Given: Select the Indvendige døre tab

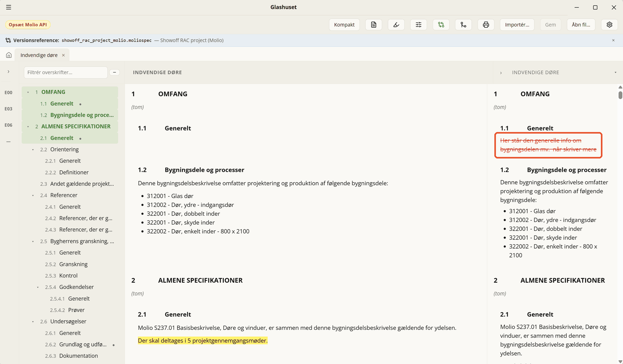Looking at the screenshot, I should [x=39, y=55].
